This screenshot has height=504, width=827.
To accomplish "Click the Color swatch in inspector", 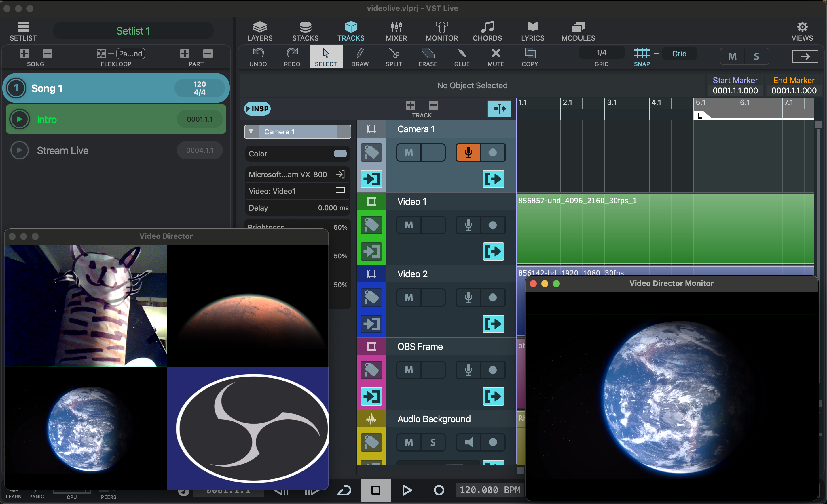I will [x=340, y=154].
